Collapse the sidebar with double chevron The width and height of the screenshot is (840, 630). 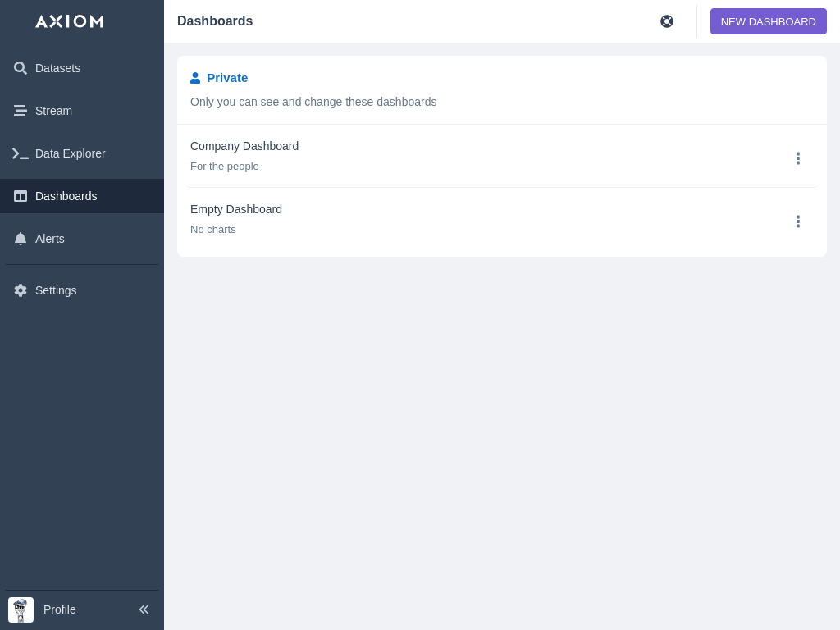point(144,609)
